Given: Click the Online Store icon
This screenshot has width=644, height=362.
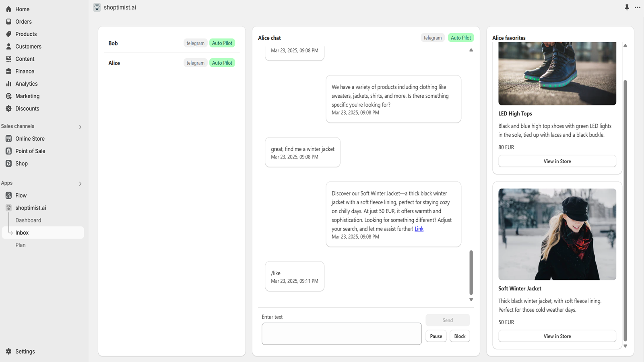Looking at the screenshot, I should [x=9, y=139].
